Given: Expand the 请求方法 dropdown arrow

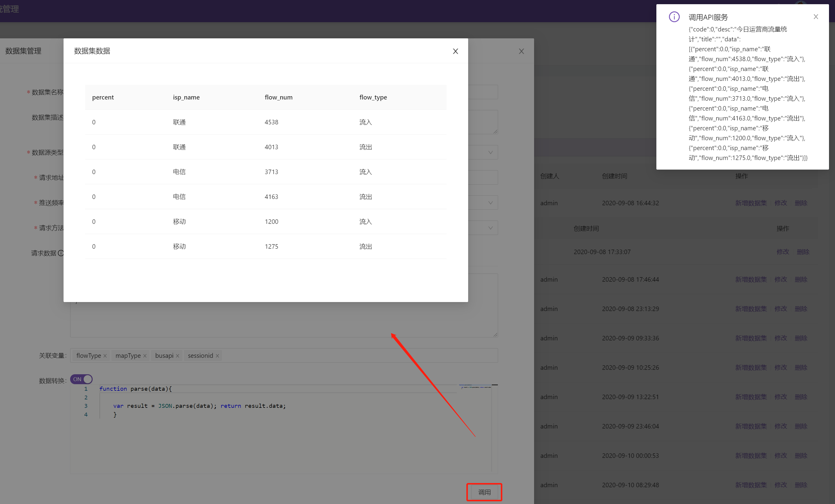Looking at the screenshot, I should point(490,228).
